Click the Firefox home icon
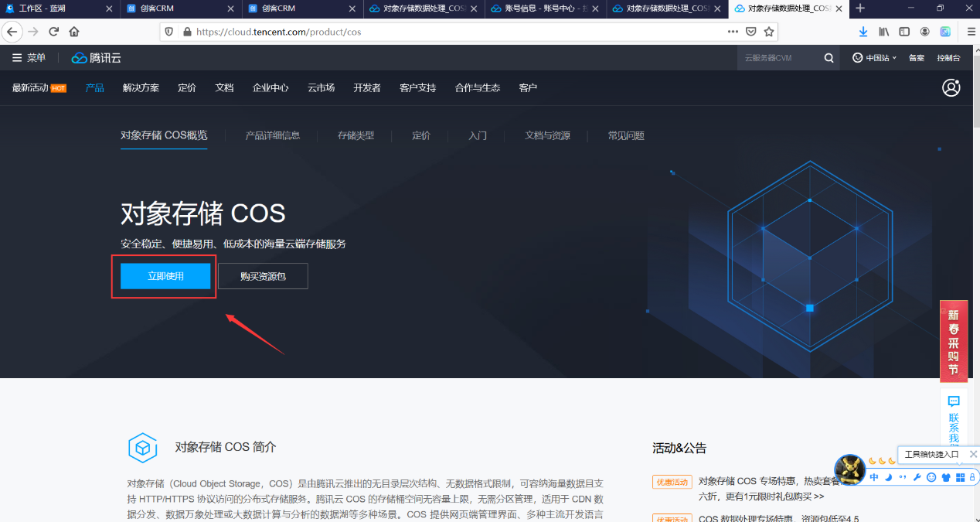The width and height of the screenshot is (980, 522). (74, 32)
